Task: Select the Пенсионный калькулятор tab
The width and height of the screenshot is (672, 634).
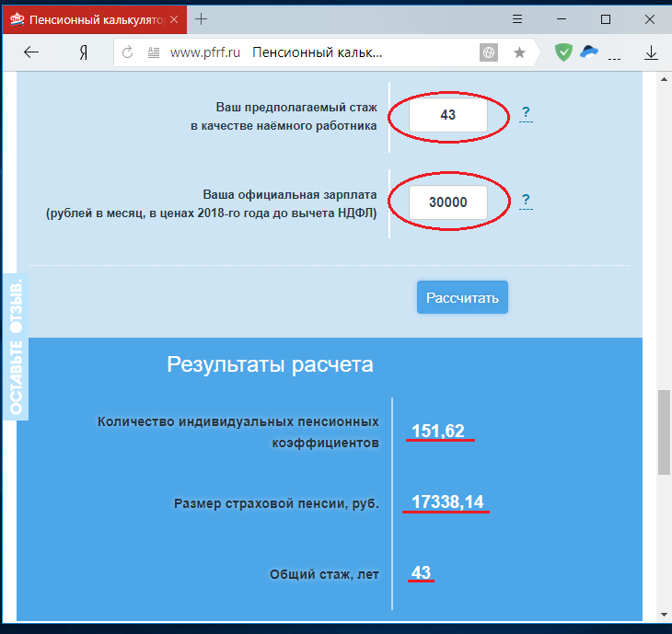Action: click(95, 19)
